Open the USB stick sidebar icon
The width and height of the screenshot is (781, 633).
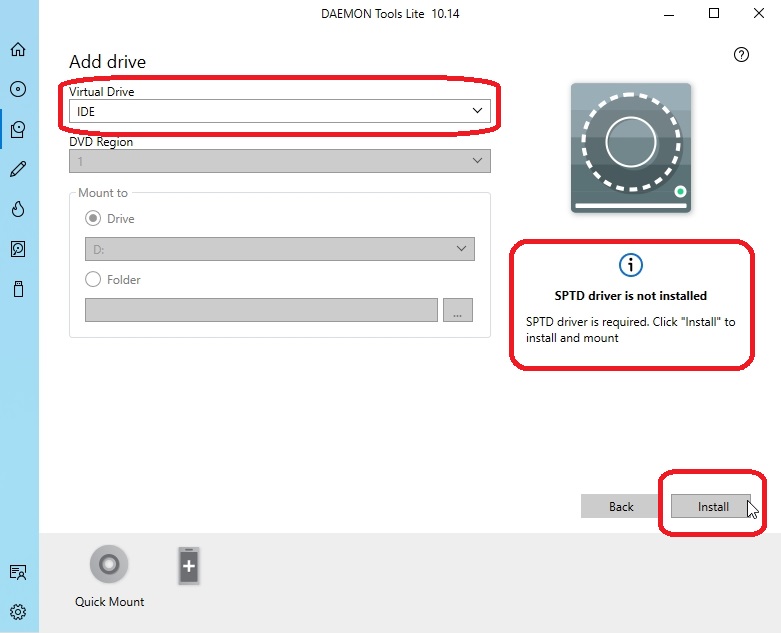click(18, 289)
